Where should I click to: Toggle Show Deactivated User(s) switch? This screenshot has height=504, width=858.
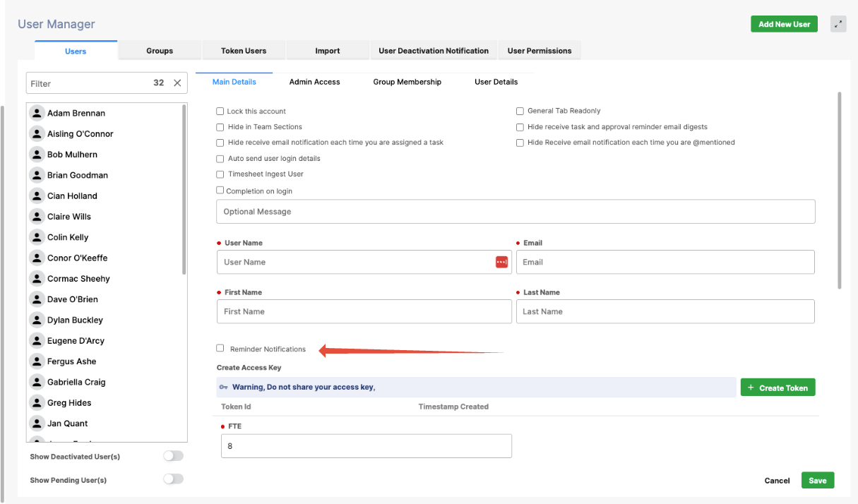click(x=173, y=456)
